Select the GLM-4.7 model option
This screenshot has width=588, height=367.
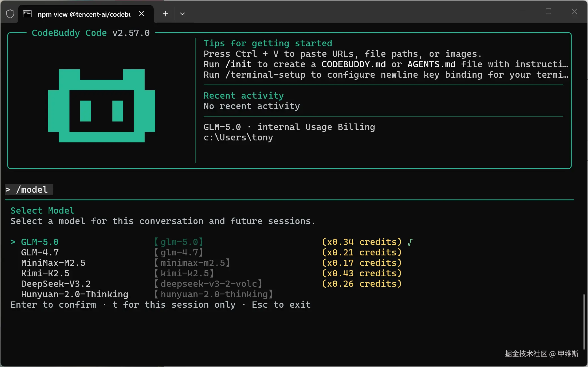pyautogui.click(x=40, y=253)
